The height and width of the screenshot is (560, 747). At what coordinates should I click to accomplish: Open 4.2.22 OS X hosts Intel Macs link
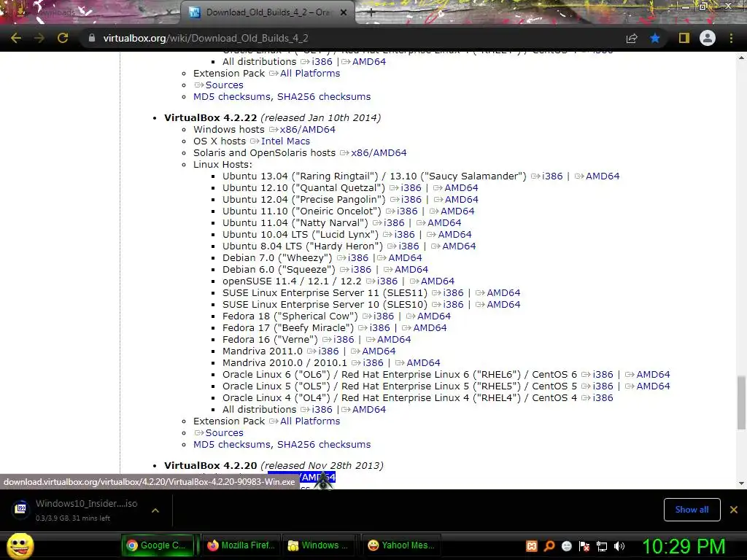(285, 141)
